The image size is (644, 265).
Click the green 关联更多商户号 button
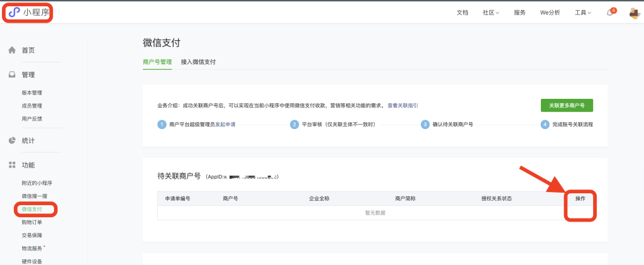567,105
